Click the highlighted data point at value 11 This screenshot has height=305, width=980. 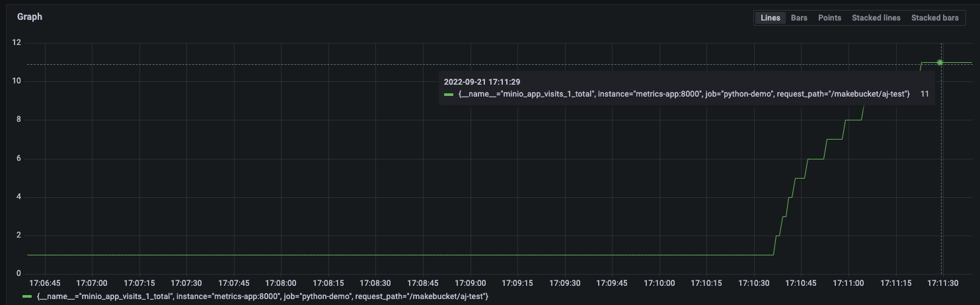(940, 62)
